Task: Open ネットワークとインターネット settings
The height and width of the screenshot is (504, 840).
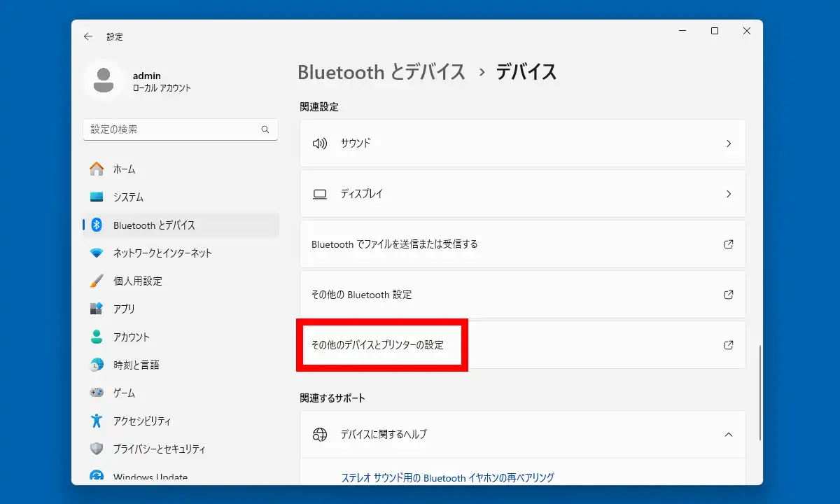Action: coord(181,253)
